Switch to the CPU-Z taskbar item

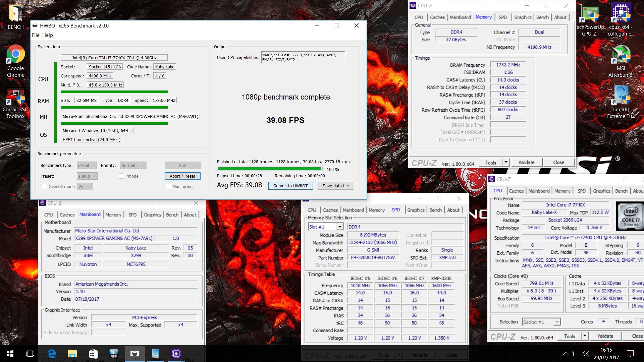(x=176, y=354)
